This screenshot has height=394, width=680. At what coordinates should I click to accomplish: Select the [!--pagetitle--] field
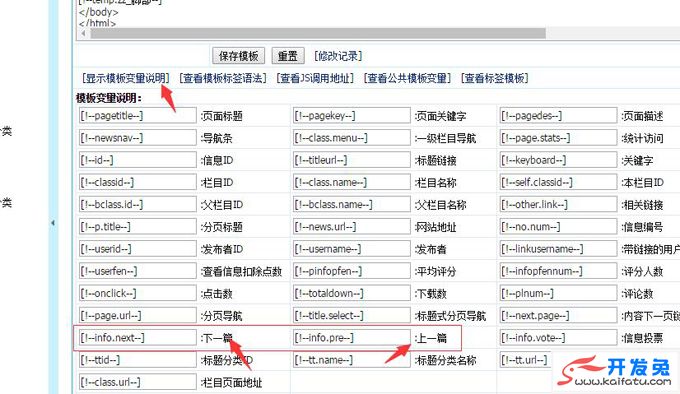coord(137,116)
